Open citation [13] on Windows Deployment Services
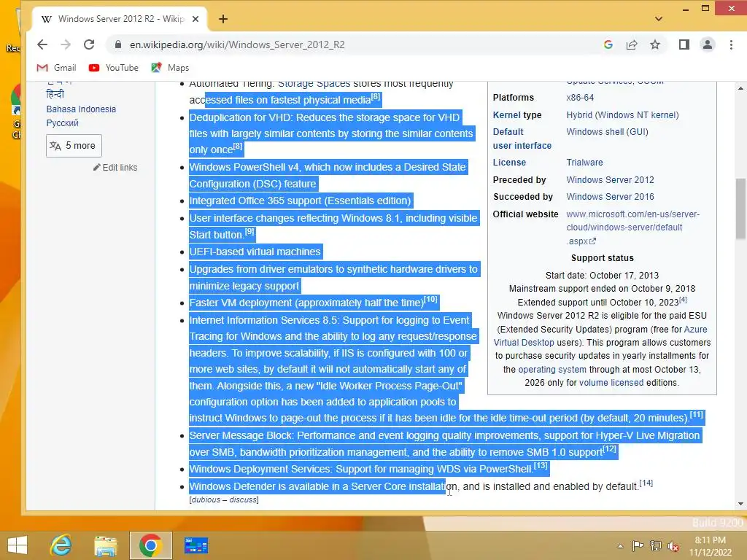The width and height of the screenshot is (747, 560). coord(541,466)
